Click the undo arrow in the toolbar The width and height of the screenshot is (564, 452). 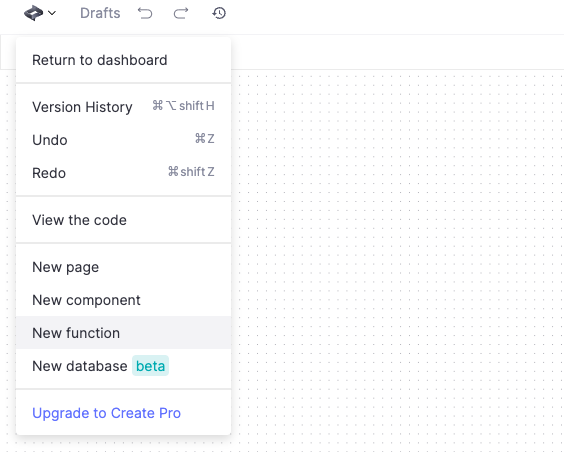[145, 13]
